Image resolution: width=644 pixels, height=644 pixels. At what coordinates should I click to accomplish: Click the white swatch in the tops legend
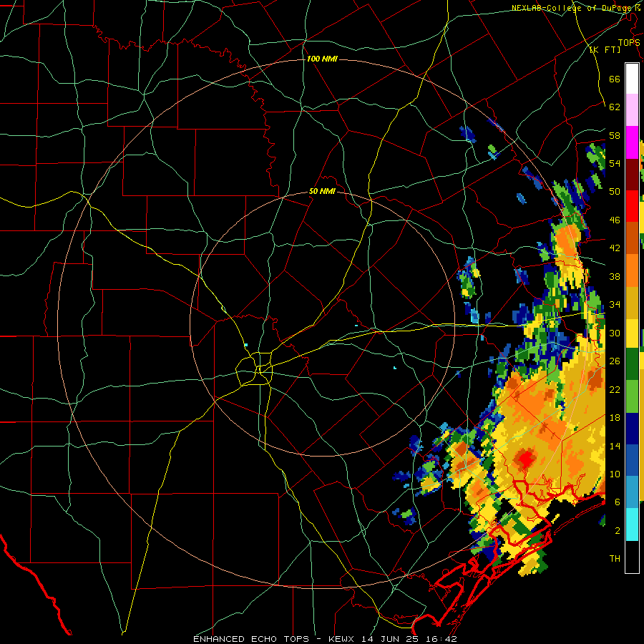pos(632,79)
